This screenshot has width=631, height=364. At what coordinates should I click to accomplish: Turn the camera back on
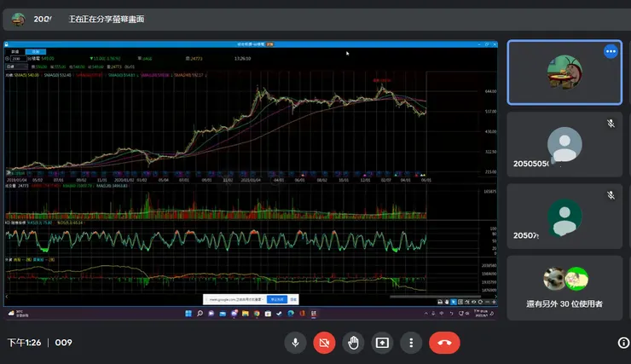point(324,343)
